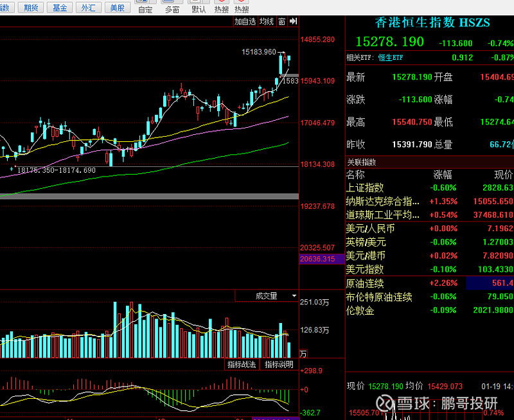Select the 布伦特原油连续 row
514x420 pixels.
click(x=429, y=297)
